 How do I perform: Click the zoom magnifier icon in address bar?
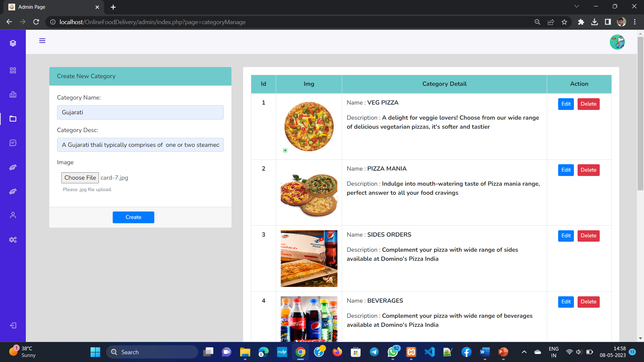click(x=537, y=22)
